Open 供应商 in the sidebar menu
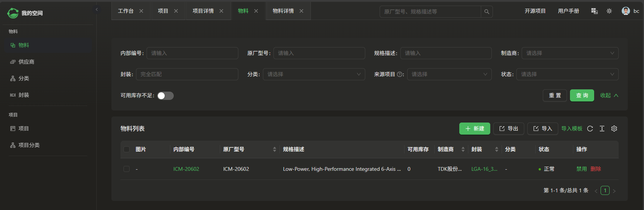Screen dimensions: 644x210 26,62
